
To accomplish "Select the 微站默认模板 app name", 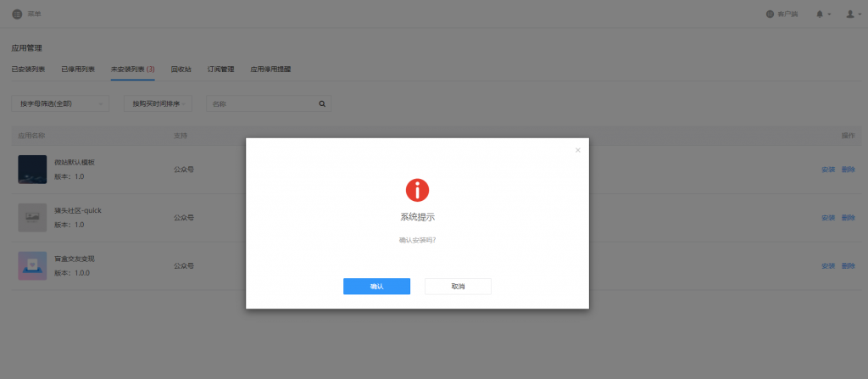I will click(x=75, y=162).
